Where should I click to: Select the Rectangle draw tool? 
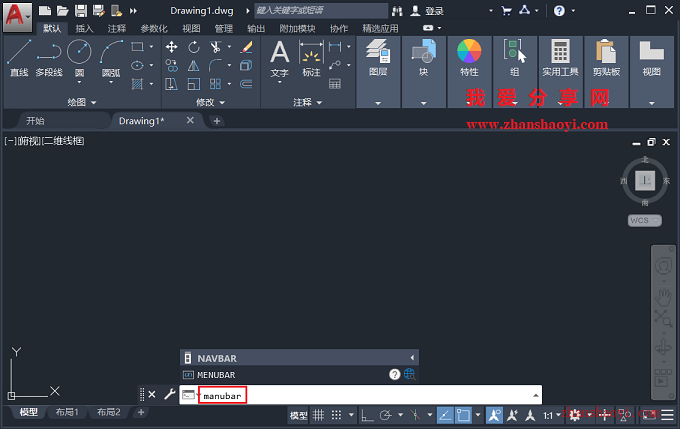(137, 46)
